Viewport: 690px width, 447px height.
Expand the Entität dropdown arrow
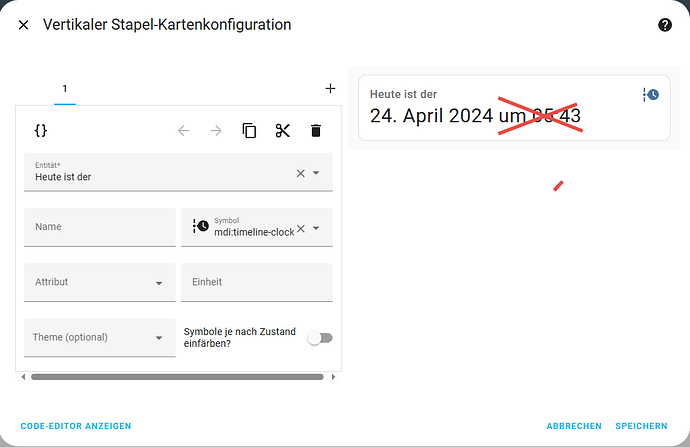click(x=317, y=173)
